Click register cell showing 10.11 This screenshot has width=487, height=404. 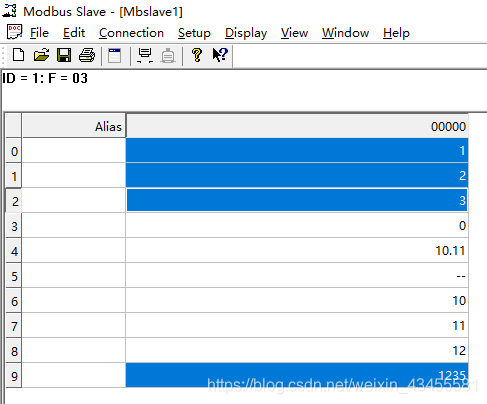(x=297, y=250)
